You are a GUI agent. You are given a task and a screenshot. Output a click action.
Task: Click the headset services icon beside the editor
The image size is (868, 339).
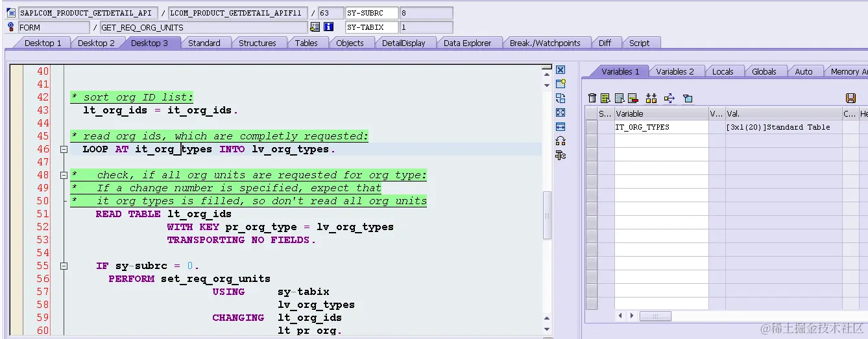[561, 141]
